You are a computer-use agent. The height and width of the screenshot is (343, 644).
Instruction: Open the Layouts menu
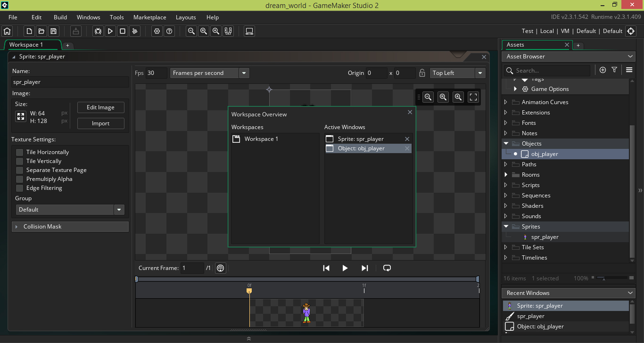pos(186,17)
